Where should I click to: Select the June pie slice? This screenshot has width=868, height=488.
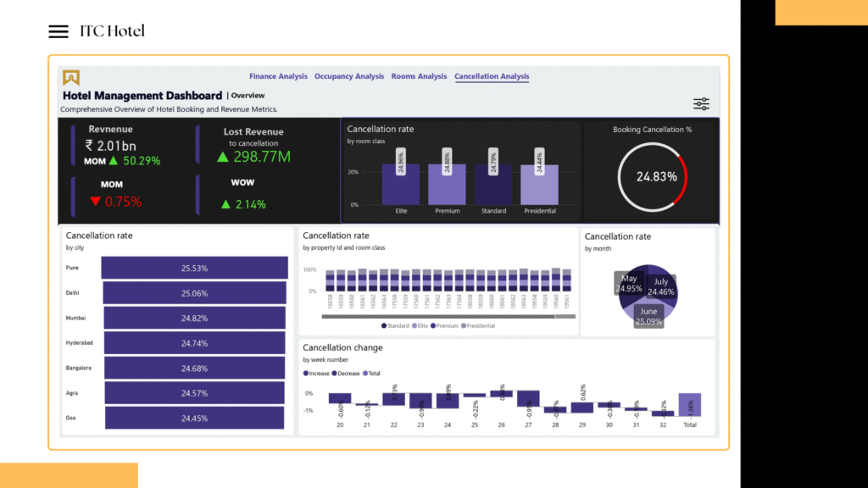pos(648,314)
